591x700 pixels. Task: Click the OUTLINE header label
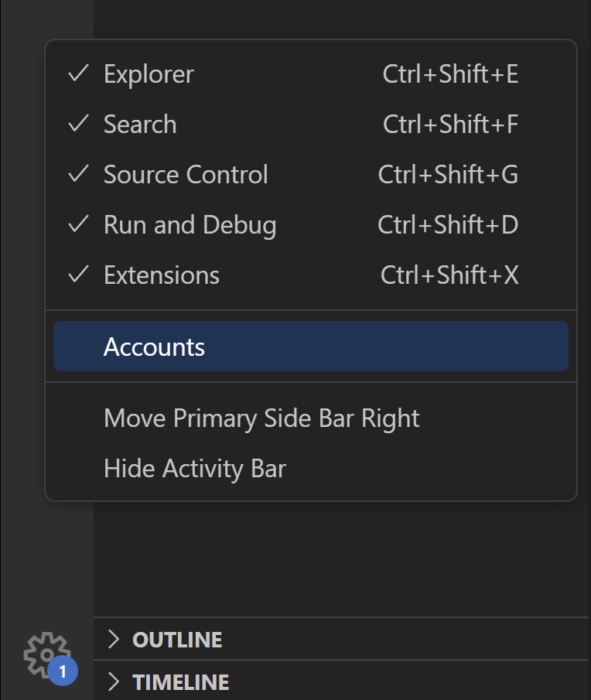[x=178, y=640]
